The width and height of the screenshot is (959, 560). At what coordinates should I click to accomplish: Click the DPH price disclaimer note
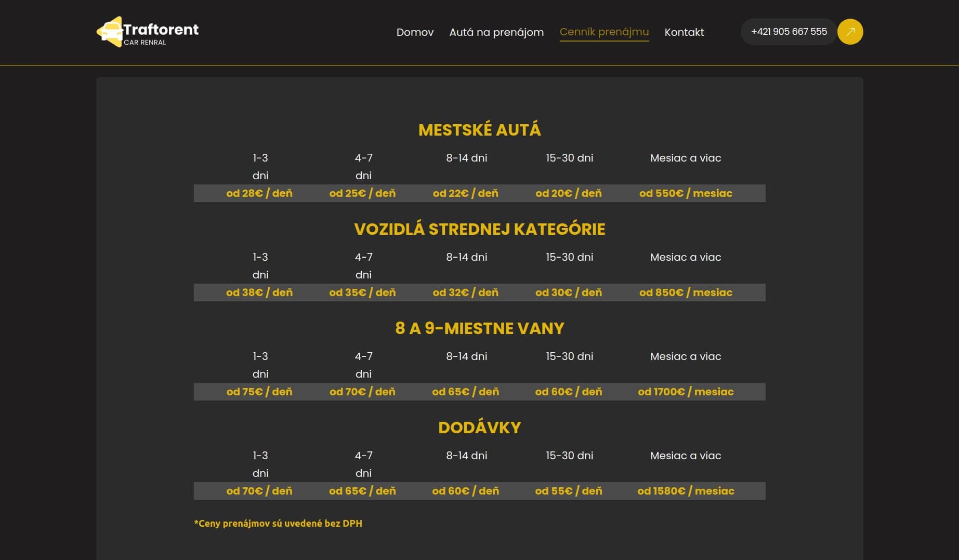click(278, 523)
